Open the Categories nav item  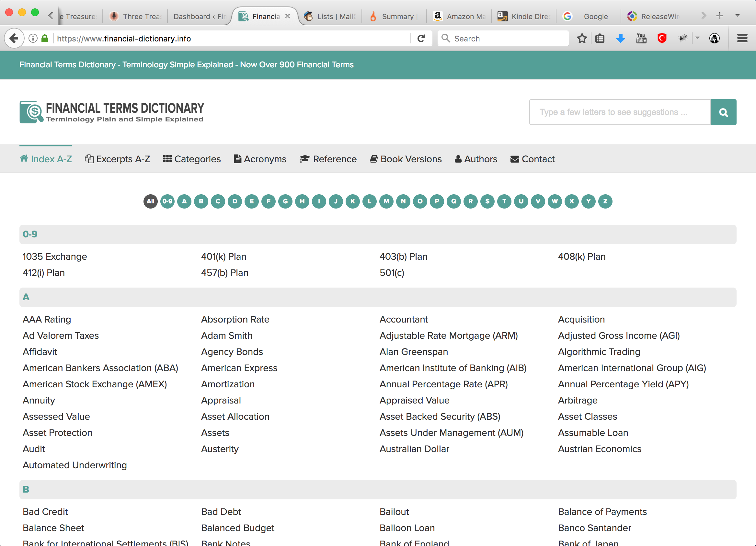pos(192,159)
